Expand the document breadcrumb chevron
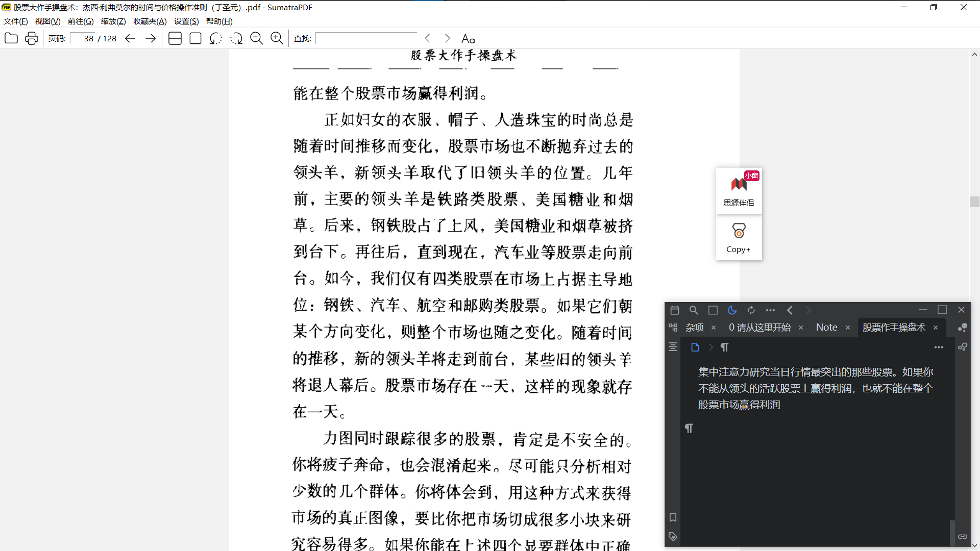980x551 pixels. [x=712, y=347]
